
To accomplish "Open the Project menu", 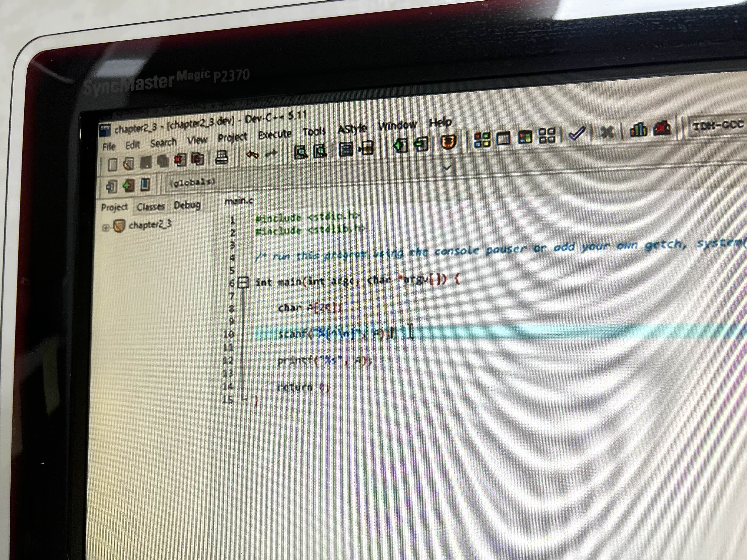I will 232,138.
